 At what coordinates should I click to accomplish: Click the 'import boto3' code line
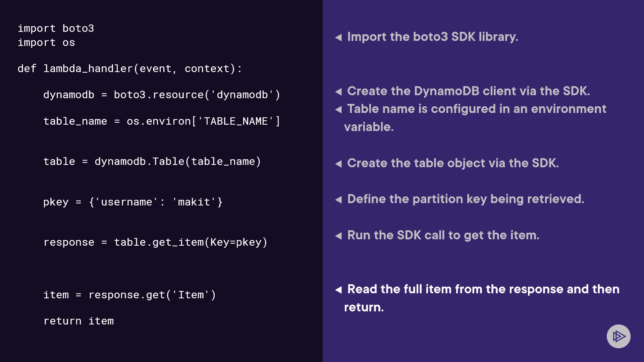[56, 28]
